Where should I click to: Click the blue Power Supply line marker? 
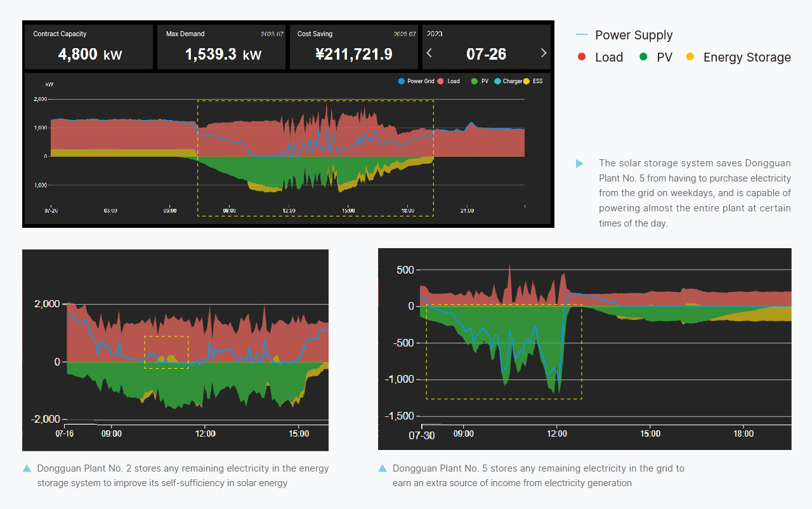[581, 34]
